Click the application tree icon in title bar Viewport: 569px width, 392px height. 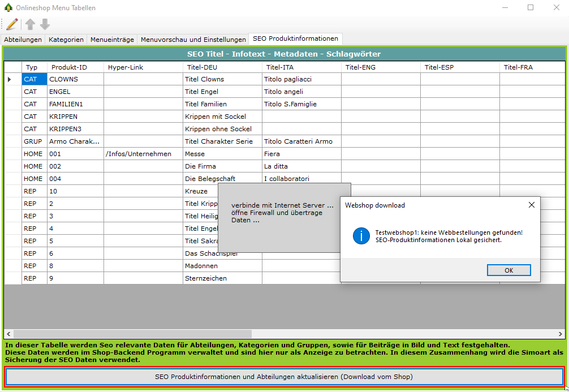[x=8, y=8]
